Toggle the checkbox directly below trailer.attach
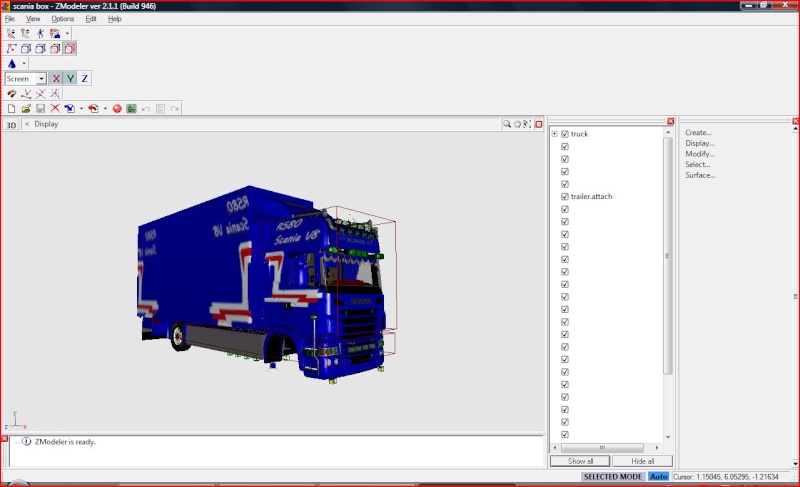This screenshot has height=487, width=800. coord(565,209)
